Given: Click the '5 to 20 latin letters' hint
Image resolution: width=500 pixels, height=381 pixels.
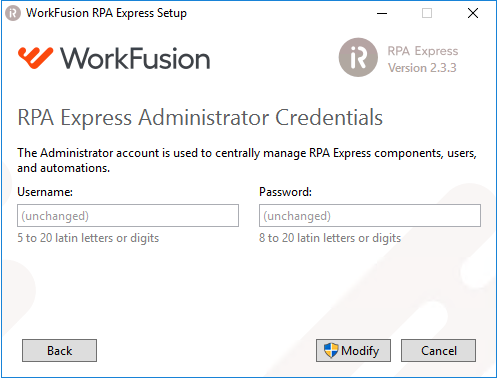Looking at the screenshot, I should 88,238.
